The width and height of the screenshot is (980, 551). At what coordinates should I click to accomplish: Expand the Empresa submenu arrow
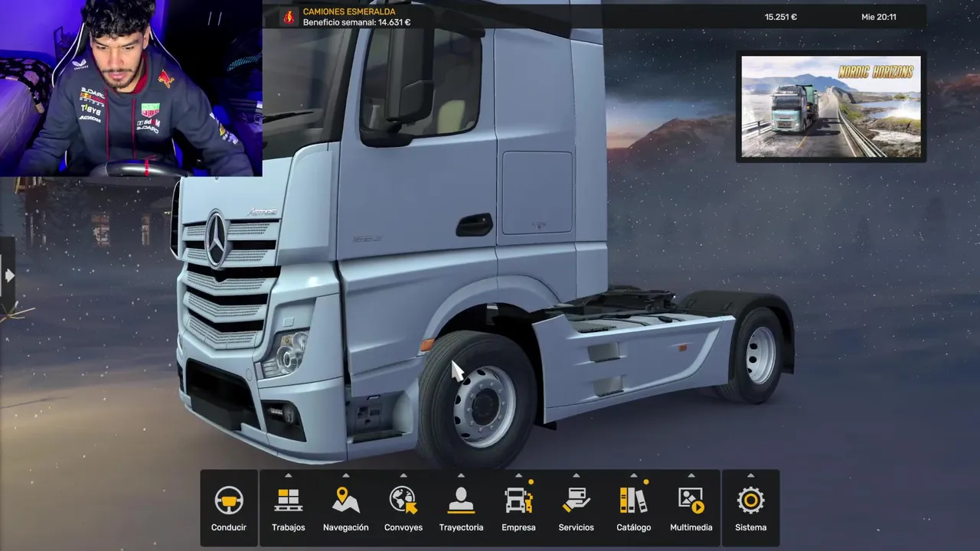[x=519, y=475]
